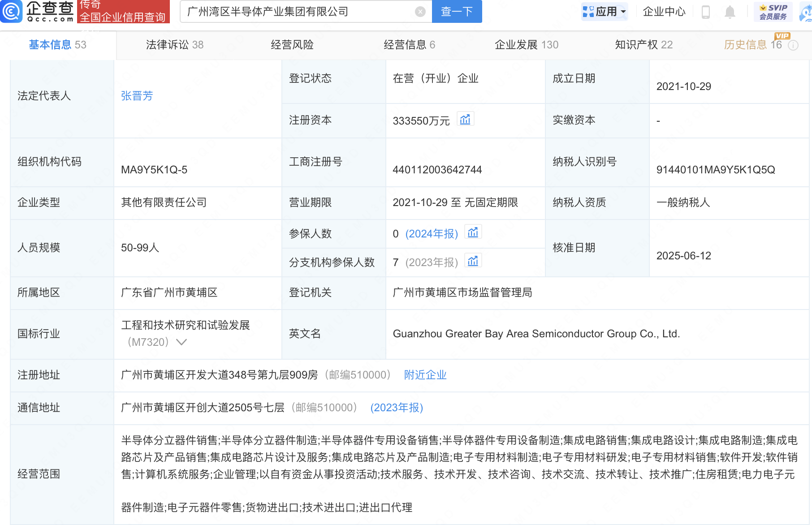The height and width of the screenshot is (525, 812).
Task: Select 工程和技术研究和试验发展 industry text
Action: (186, 325)
